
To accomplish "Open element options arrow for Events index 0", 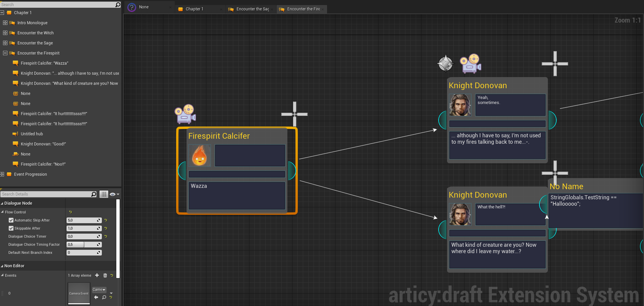I will click(111, 293).
